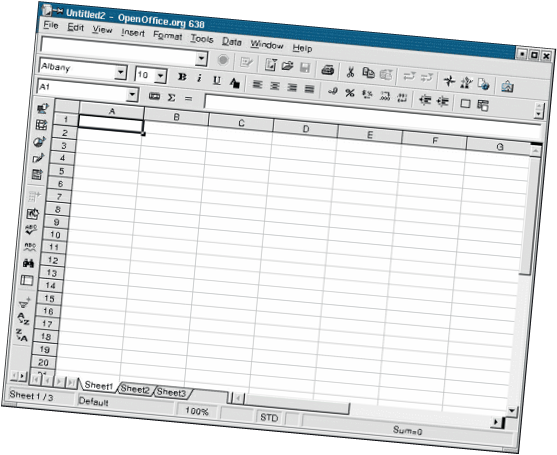Viewport: 557px width, 455px height.
Task: Click Sheet 1 / 3 status text
Action: click(x=31, y=396)
